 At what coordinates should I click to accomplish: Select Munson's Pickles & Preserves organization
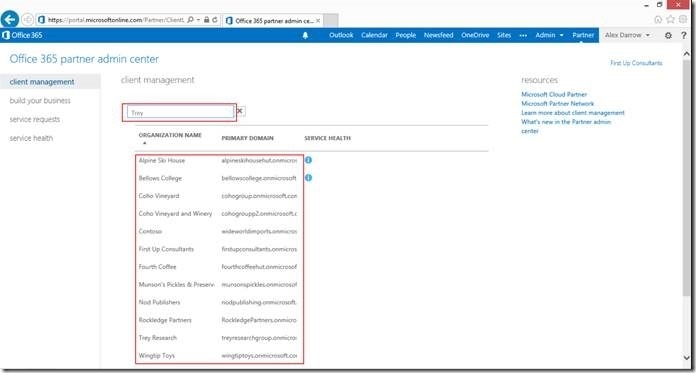pos(176,285)
